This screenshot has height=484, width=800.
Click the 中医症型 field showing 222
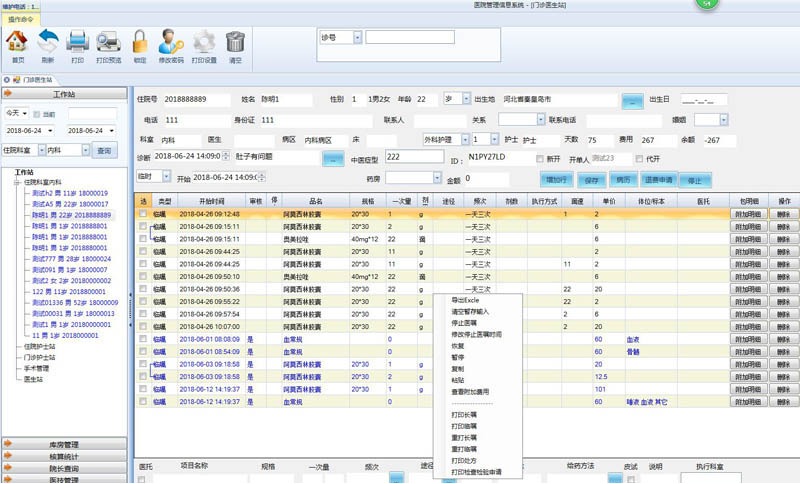pos(414,157)
